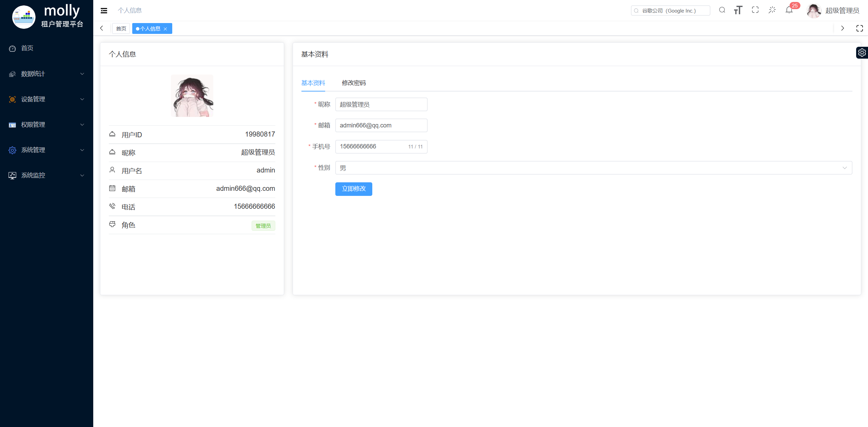
Task: Click the 立即修改 submit button
Action: coord(354,189)
